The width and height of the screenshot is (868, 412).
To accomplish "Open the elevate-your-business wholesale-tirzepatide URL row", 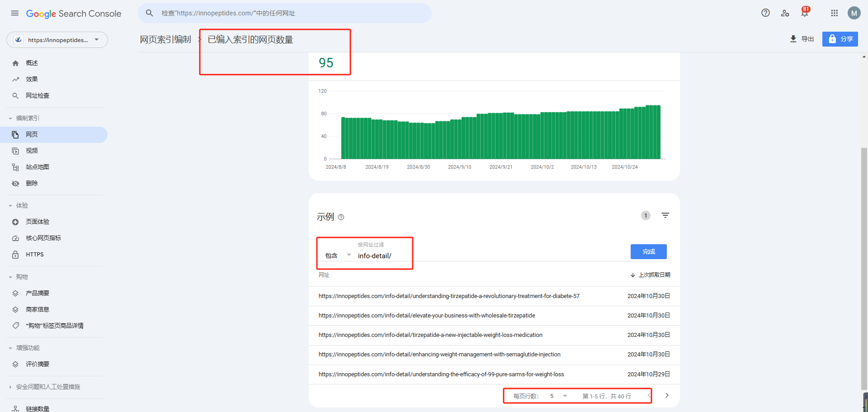I will pyautogui.click(x=494, y=316).
